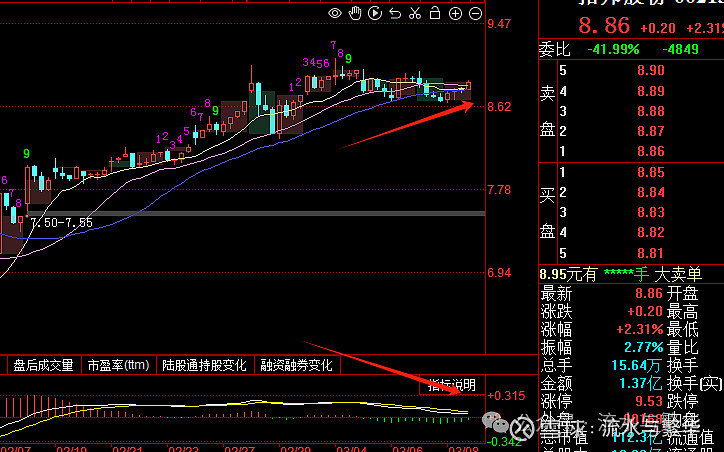Click the 9.47 price axis label
Image resolution: width=724 pixels, height=452 pixels.
pyautogui.click(x=499, y=24)
